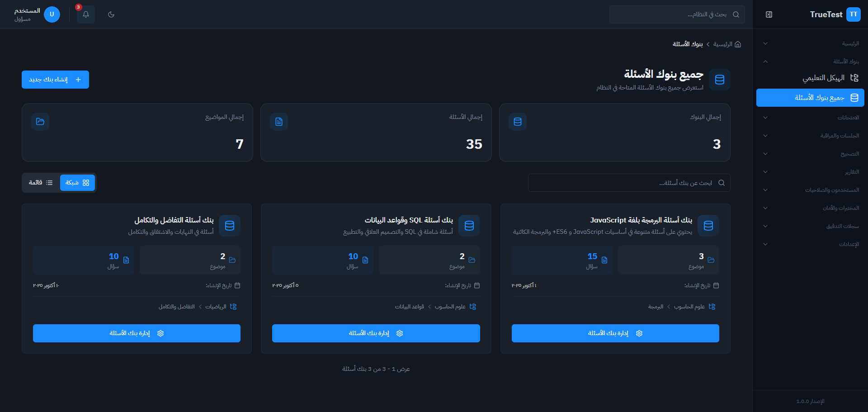Click the calendar icon on the SQL bank card
The width and height of the screenshot is (868, 412).
coord(478,285)
